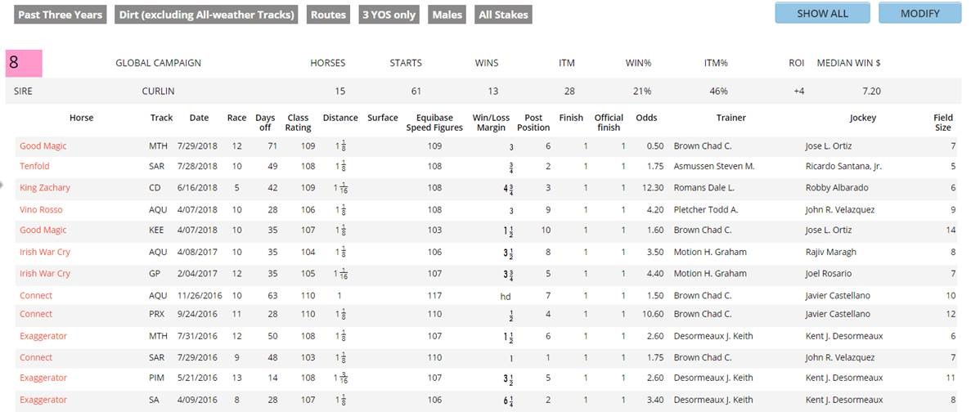Open the Vino Rosso horse link

point(41,209)
